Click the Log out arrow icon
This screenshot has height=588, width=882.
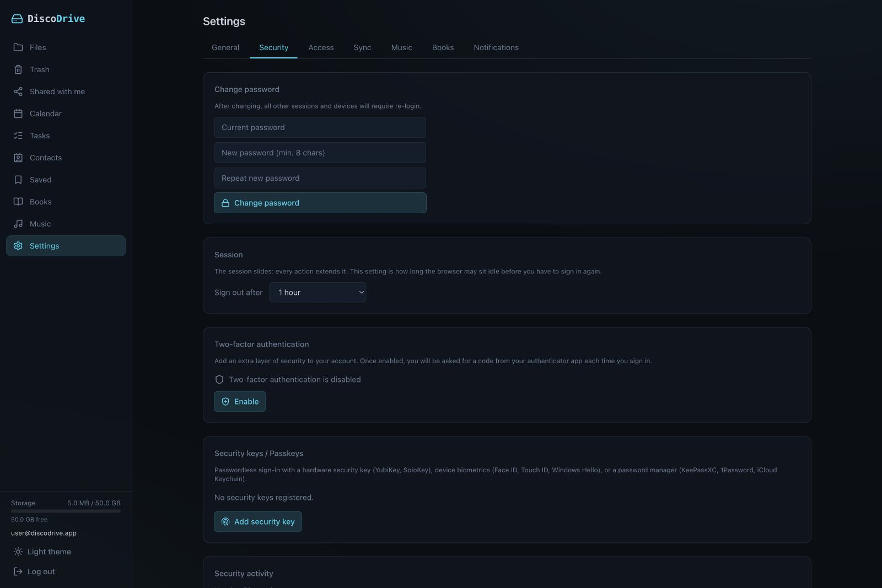coord(18,571)
